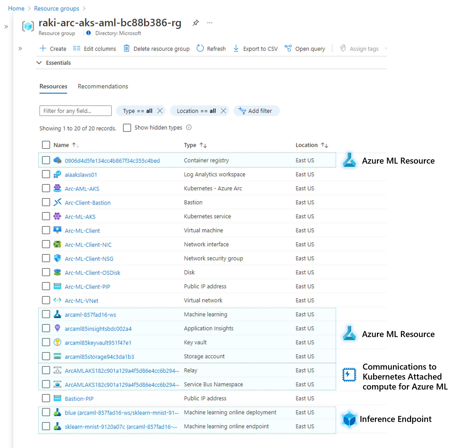Click the Delete resource group trash icon
476x448 pixels.
[x=126, y=48]
